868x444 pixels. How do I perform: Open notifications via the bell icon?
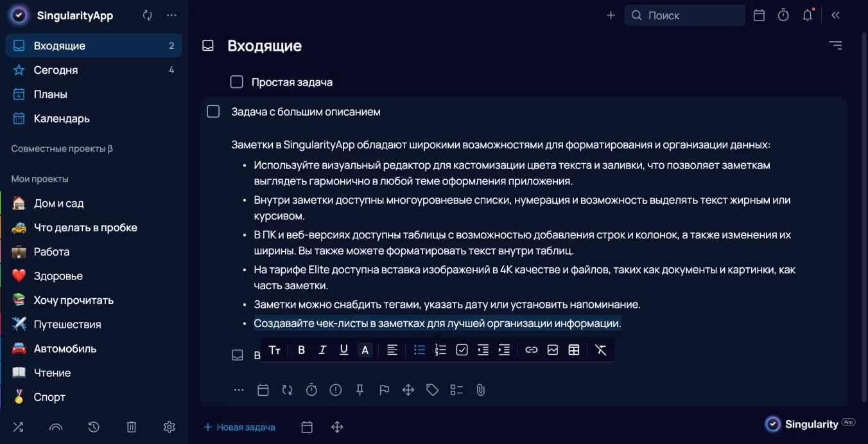coord(808,15)
